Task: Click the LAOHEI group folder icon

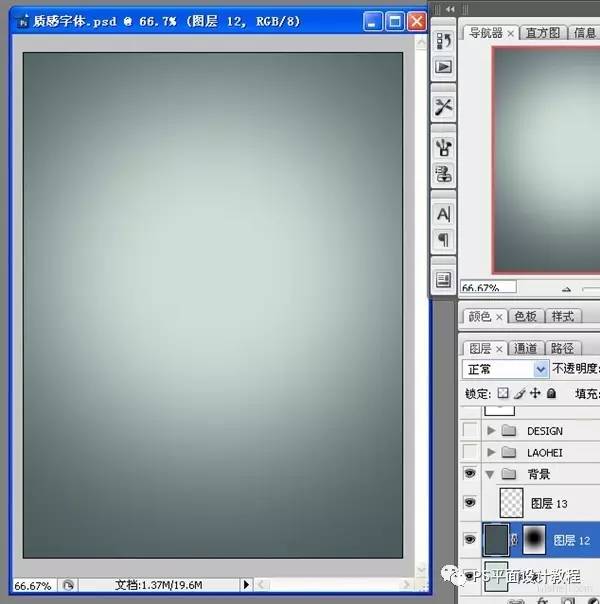Action: [x=509, y=452]
